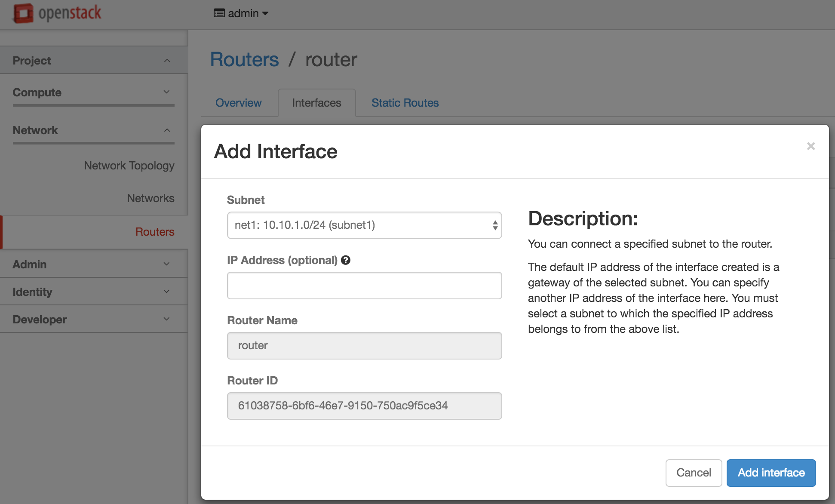Screen dimensions: 835x504
Task: Click the IP Address help question icon
Action: tap(346, 260)
